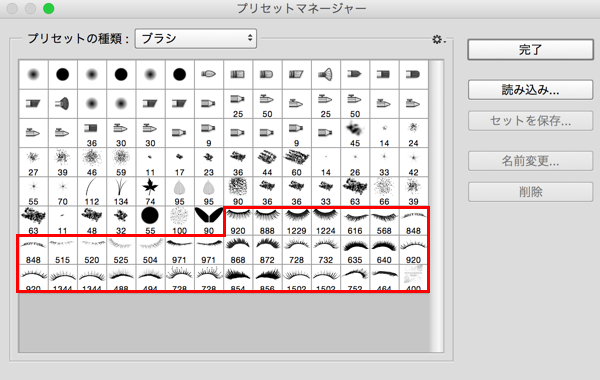The height and width of the screenshot is (380, 600).
Task: Pick the eyelash brush labeled 868
Action: [238, 250]
